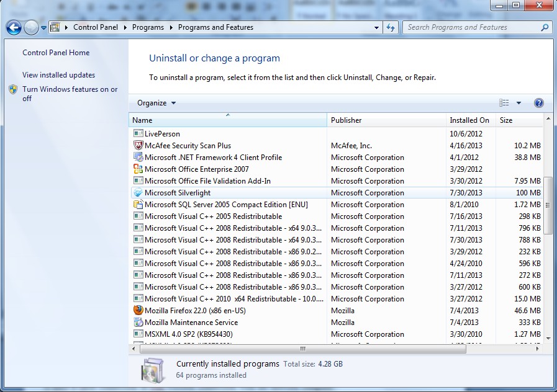Open the recent pages dropdown arrow

tap(43, 27)
